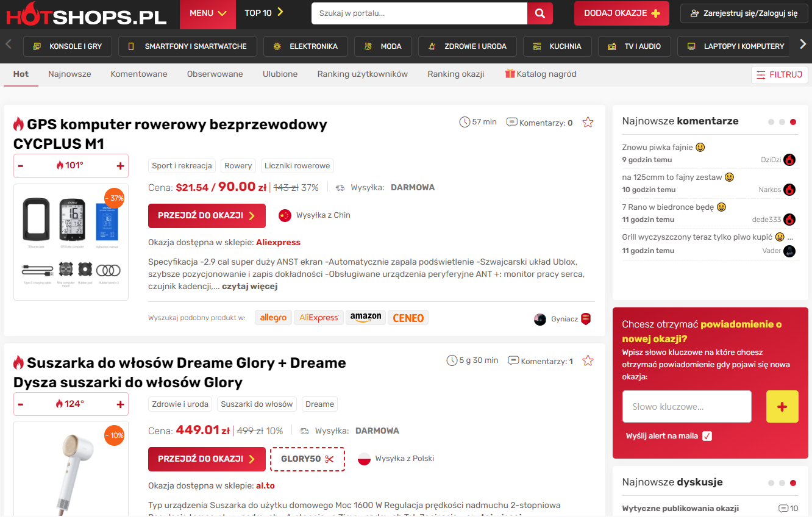The width and height of the screenshot is (812, 519).
Task: Click DziDzi's avatar in latest comments
Action: click(x=789, y=160)
